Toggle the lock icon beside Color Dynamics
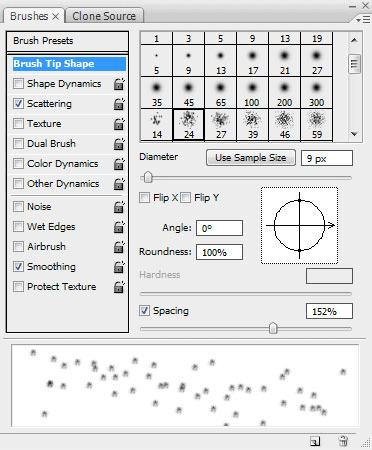Viewport: 372px width, 450px height. coord(119,164)
